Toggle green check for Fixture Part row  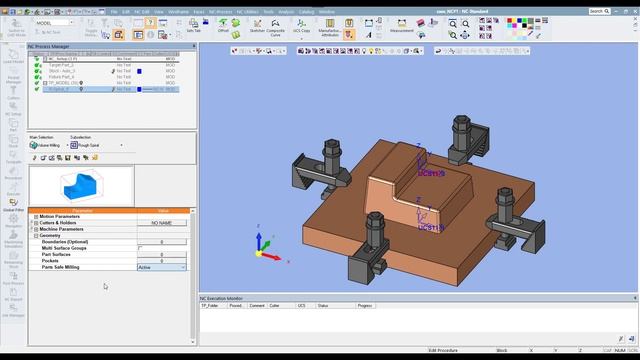pyautogui.click(x=37, y=77)
